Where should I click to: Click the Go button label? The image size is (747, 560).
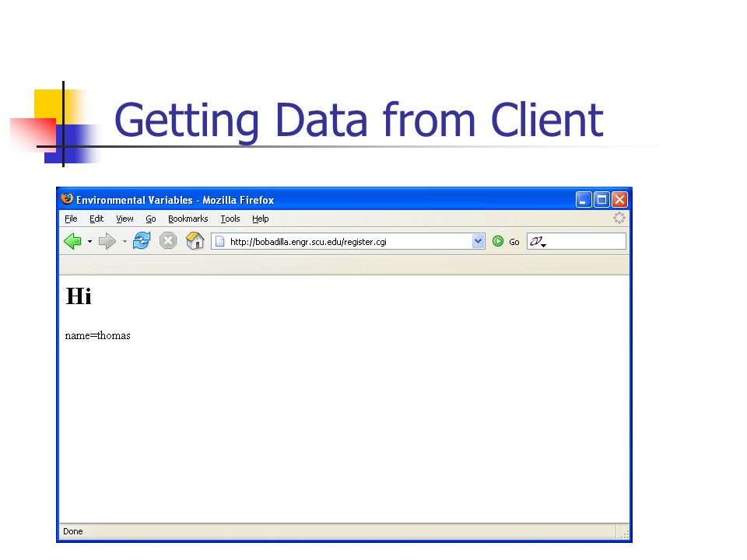[x=514, y=242]
